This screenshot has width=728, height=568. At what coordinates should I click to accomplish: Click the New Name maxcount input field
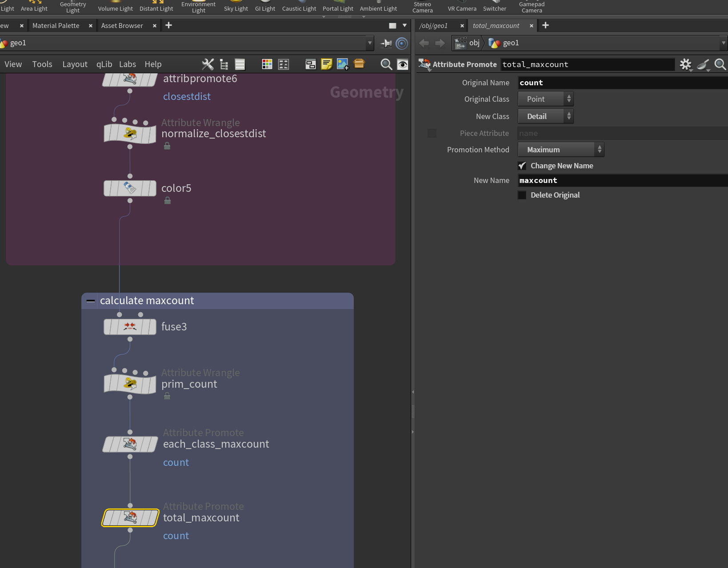623,180
